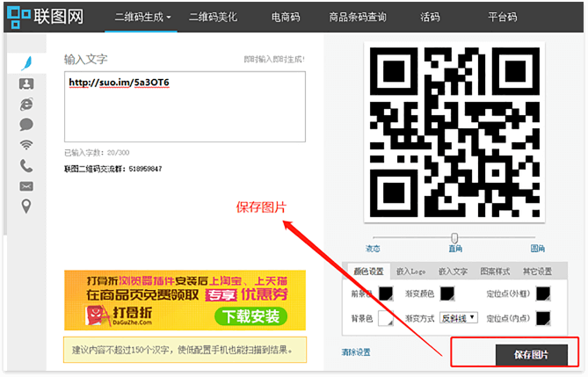The width and height of the screenshot is (588, 377).
Task: Open the 二维码生成 dropdown menu
Action: 142,18
